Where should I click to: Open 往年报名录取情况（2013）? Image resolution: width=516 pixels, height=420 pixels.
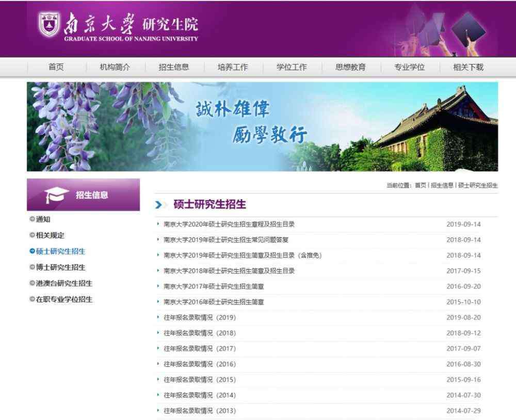pyautogui.click(x=200, y=411)
